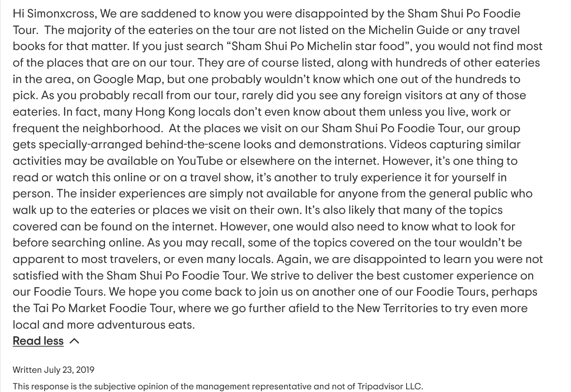Screen dimensions: 571x392
Task: Click the closing phrase more adventurous eats
Action: (x=131, y=325)
